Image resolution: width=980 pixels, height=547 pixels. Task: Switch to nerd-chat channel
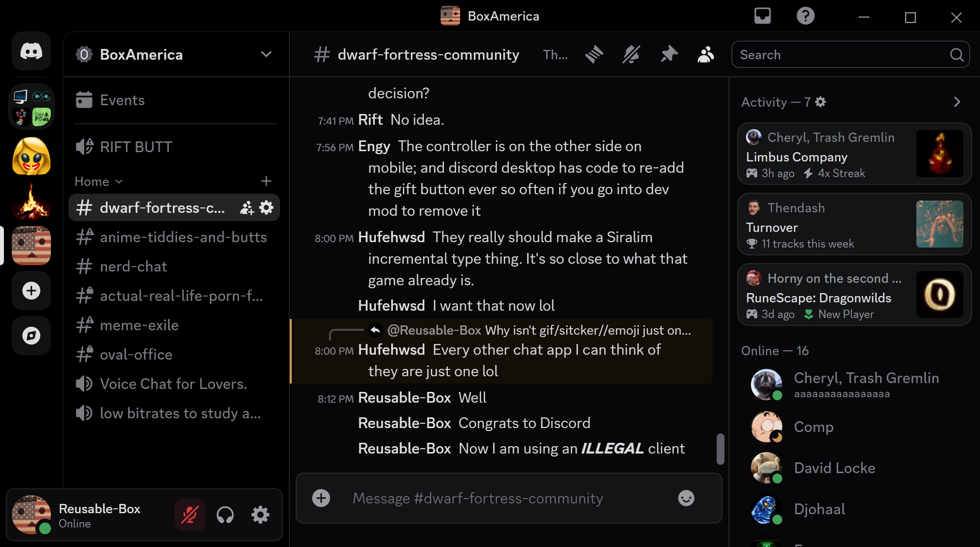coord(174,267)
